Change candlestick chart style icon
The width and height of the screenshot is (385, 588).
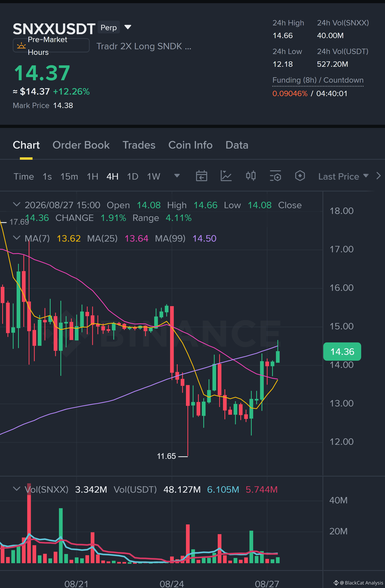(251, 176)
